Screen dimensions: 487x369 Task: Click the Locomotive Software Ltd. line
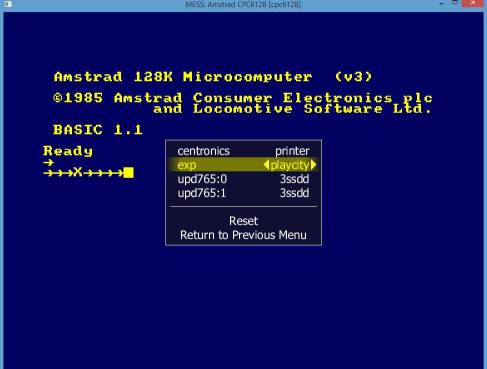[292, 109]
